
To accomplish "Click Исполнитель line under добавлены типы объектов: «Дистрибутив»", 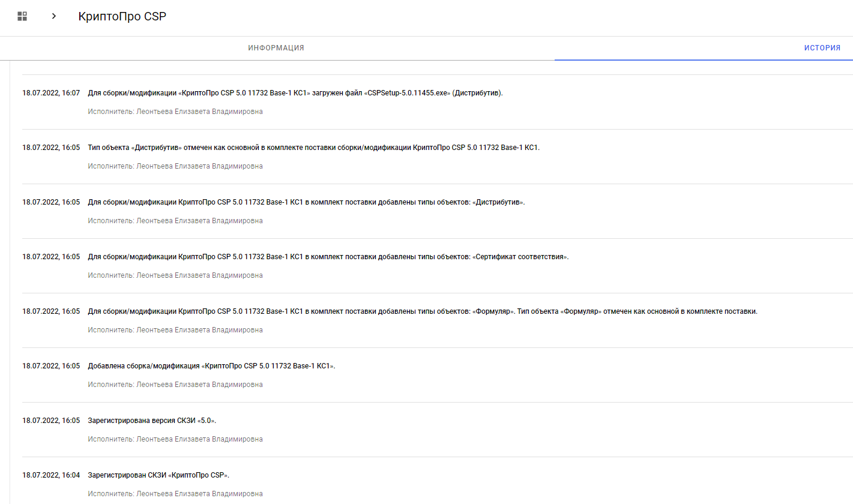I will [175, 221].
